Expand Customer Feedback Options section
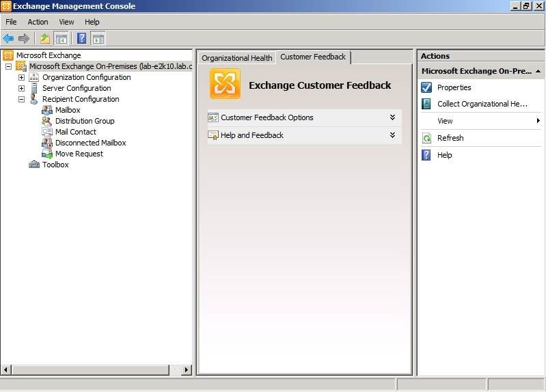 pyautogui.click(x=392, y=117)
